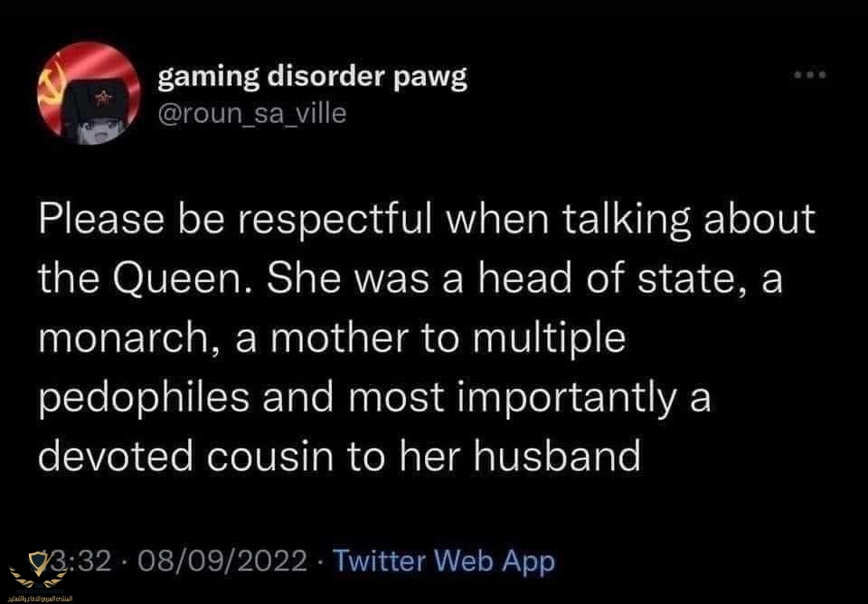Click the Arabic watermark text under the logo
The image size is (868, 604).
(41, 599)
